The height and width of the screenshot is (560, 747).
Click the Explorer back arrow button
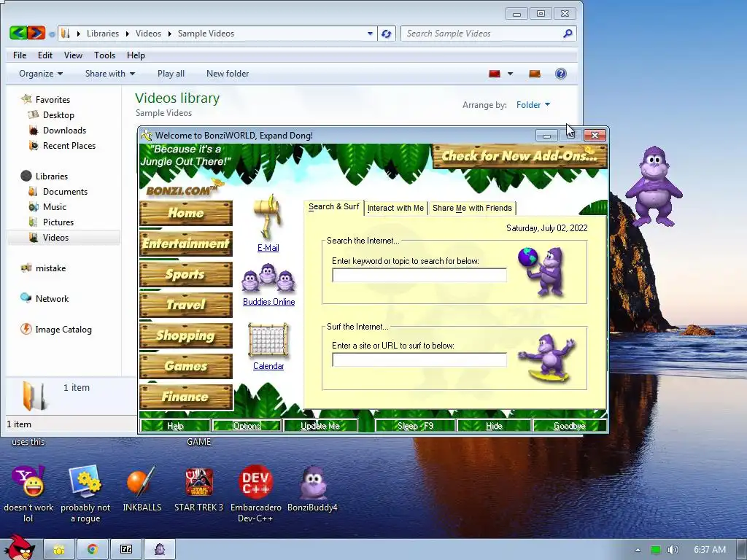(x=18, y=33)
